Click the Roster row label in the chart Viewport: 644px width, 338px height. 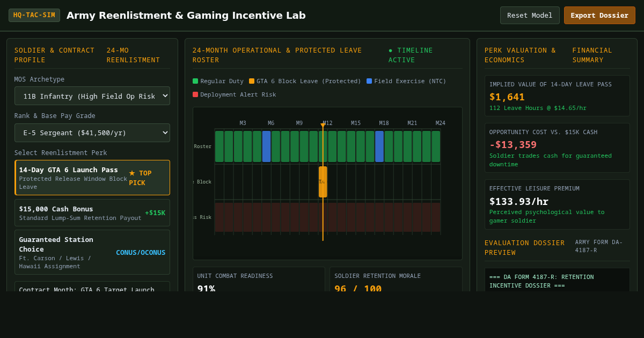click(x=203, y=146)
